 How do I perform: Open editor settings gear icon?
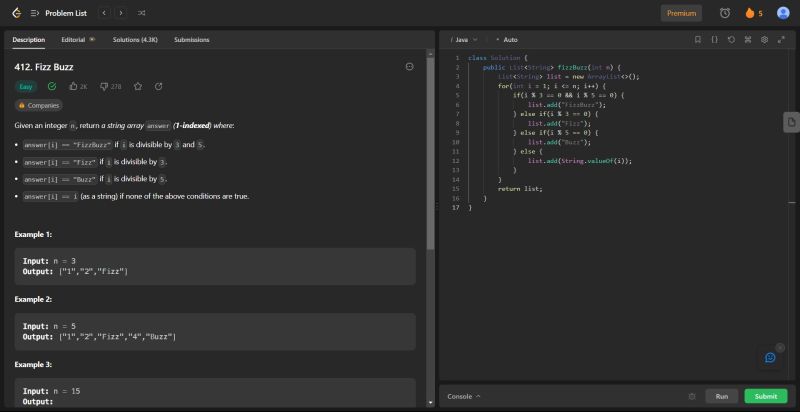(765, 40)
